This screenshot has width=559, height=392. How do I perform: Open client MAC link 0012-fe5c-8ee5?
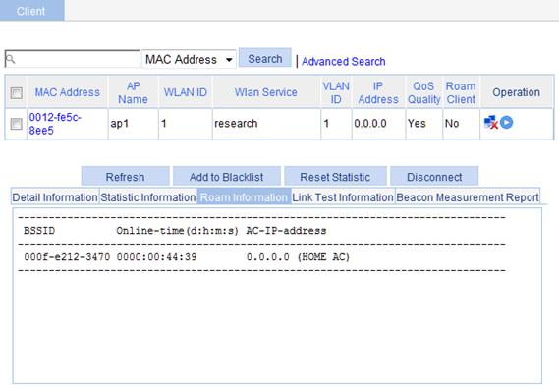pos(55,124)
